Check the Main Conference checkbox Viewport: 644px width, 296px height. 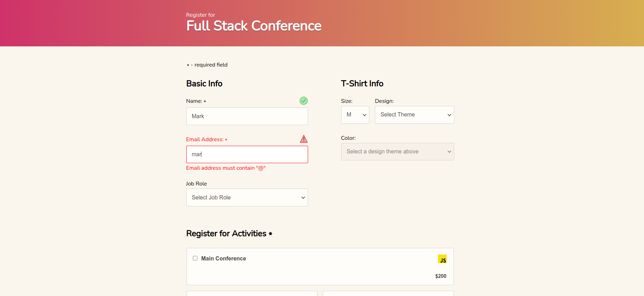tap(195, 258)
